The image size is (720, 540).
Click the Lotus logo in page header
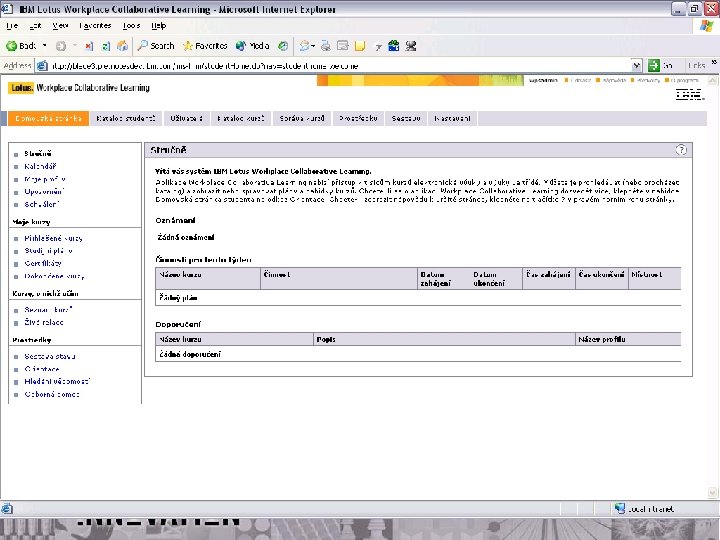(21, 88)
